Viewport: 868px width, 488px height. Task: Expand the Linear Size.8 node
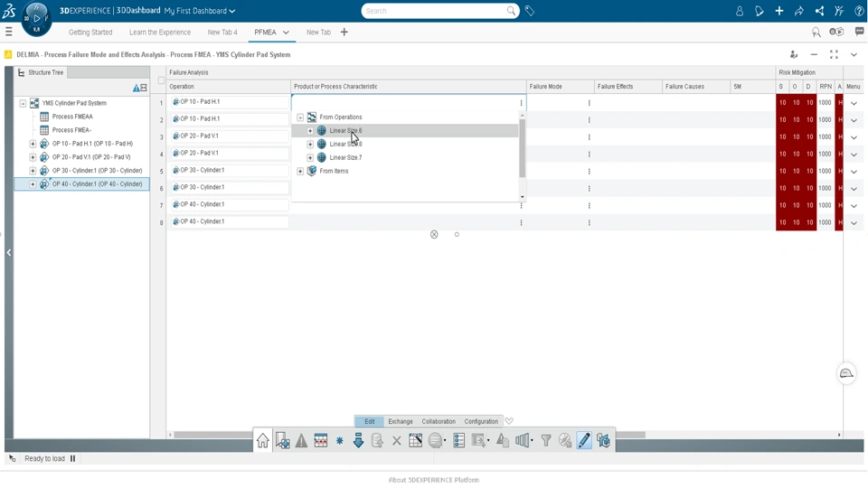(310, 144)
